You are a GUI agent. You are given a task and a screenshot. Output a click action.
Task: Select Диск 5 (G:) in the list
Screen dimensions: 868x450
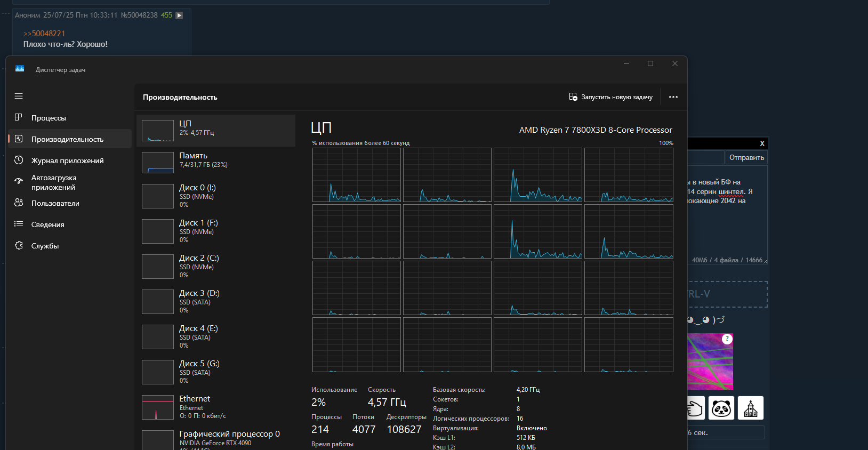(216, 372)
